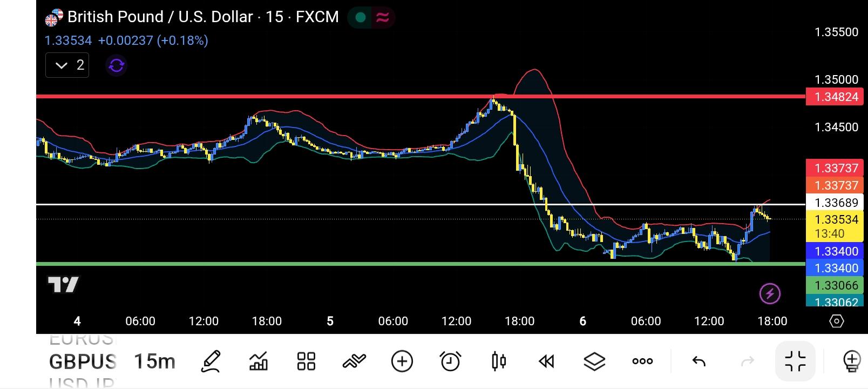Tap the GBP/USD flag icon
This screenshot has width=868, height=389.
[54, 18]
